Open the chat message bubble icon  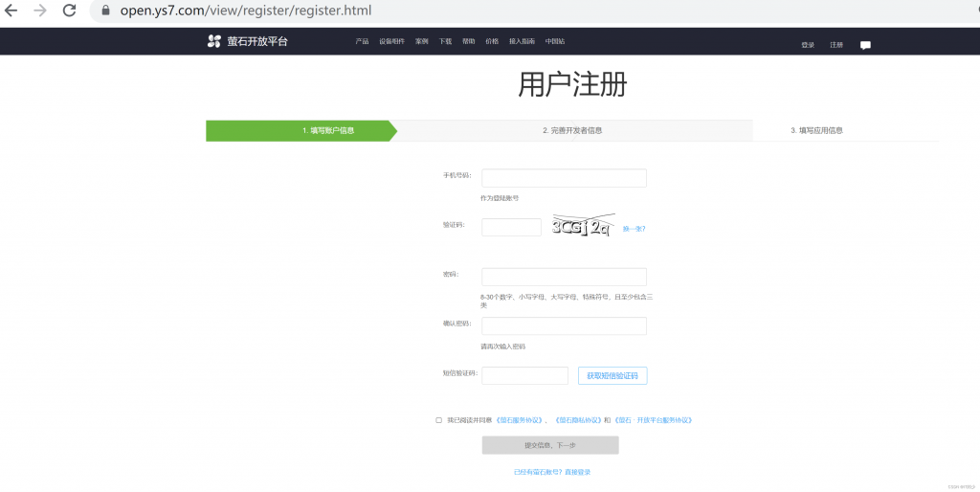pos(865,45)
